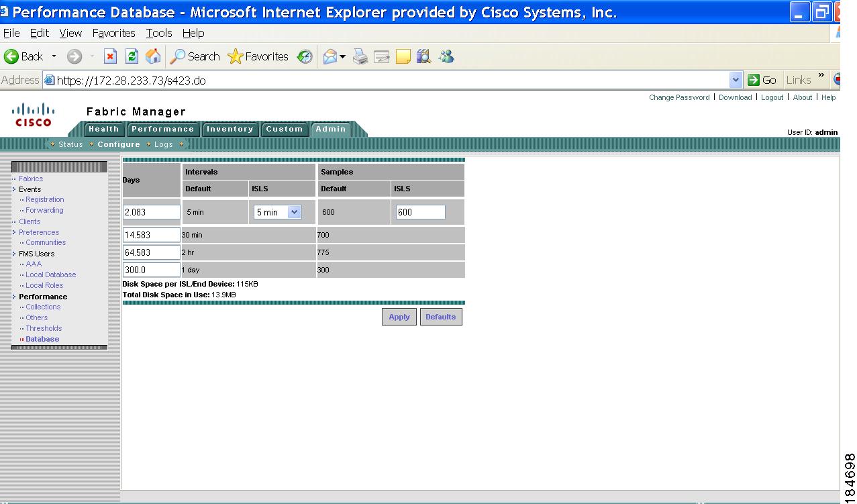
Task: Click the Print icon
Action: pyautogui.click(x=360, y=57)
